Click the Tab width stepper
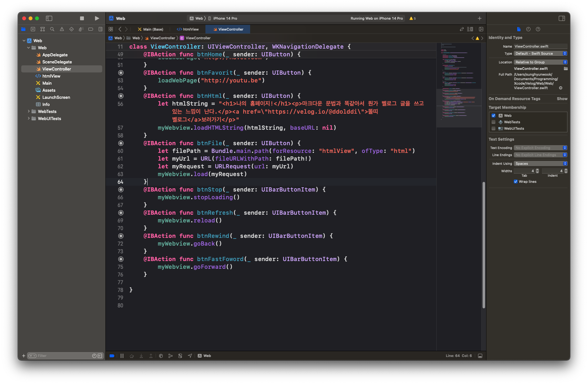 click(x=537, y=171)
